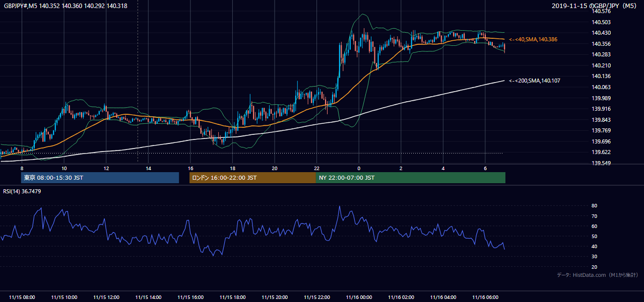Click the 40 SMA 140.386 label
644x302 pixels.
pyautogui.click(x=533, y=39)
